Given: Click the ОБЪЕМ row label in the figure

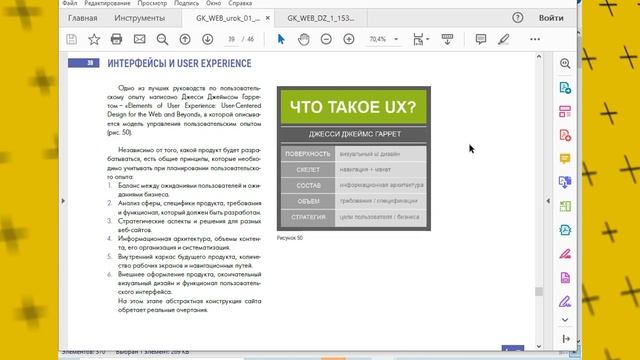Looking at the screenshot, I should tap(308, 202).
